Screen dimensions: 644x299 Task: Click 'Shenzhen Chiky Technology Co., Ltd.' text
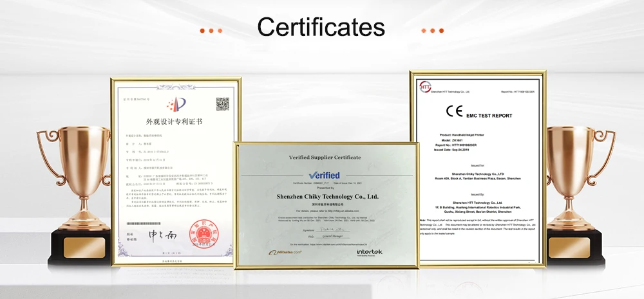tap(327, 197)
